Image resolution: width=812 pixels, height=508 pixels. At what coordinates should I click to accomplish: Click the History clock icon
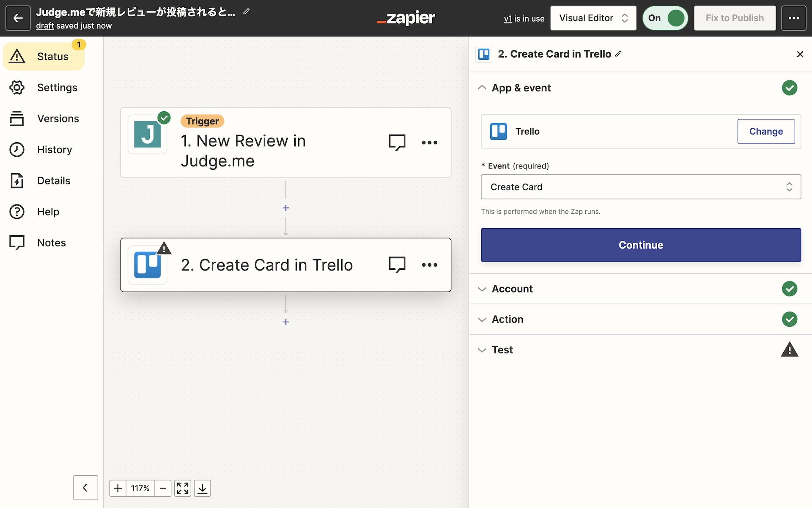click(17, 149)
